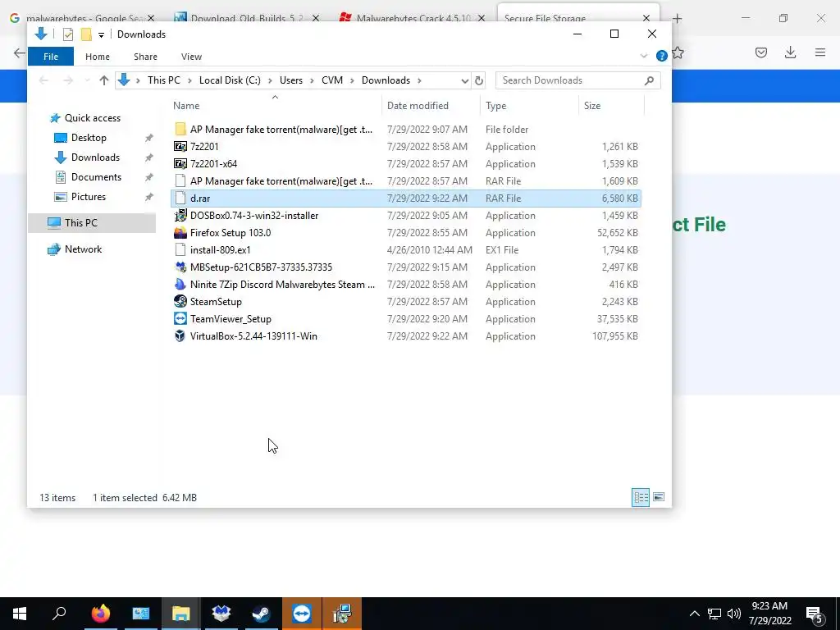Open TeamViewer from the taskbar
840x630 pixels.
[302, 614]
